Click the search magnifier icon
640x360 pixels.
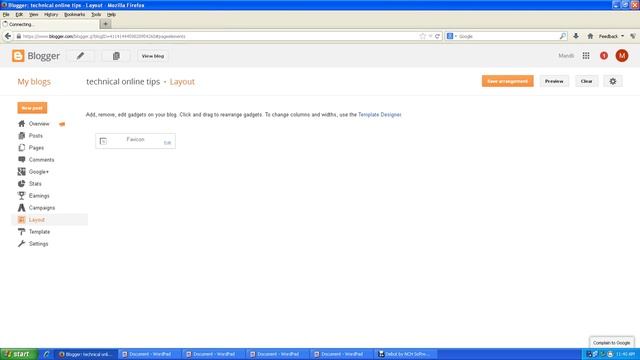pyautogui.click(x=563, y=36)
